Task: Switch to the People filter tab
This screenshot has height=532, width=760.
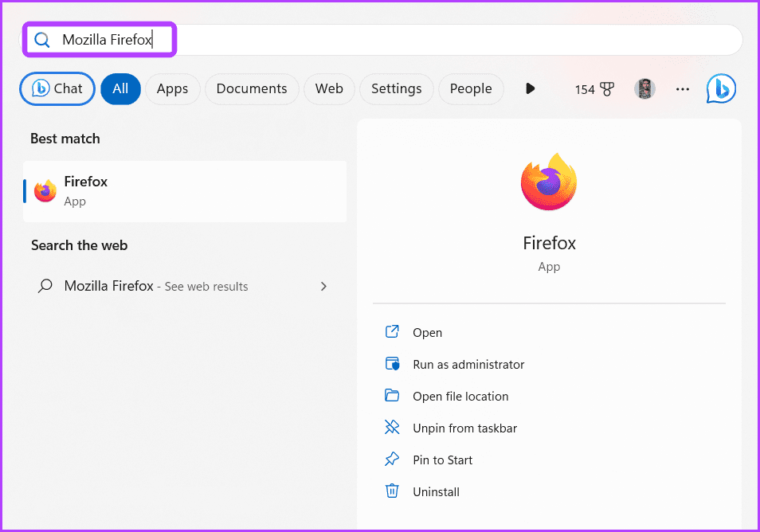Action: point(471,88)
